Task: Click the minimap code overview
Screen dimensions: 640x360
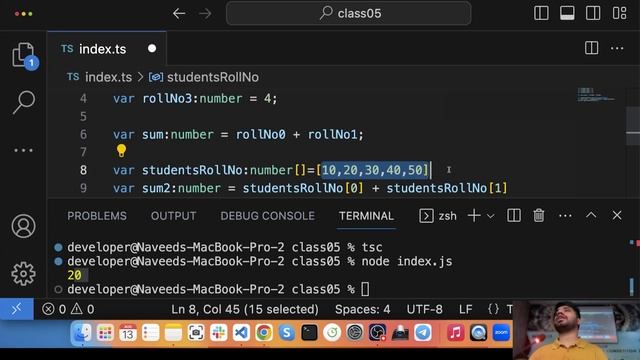Action: click(x=595, y=95)
